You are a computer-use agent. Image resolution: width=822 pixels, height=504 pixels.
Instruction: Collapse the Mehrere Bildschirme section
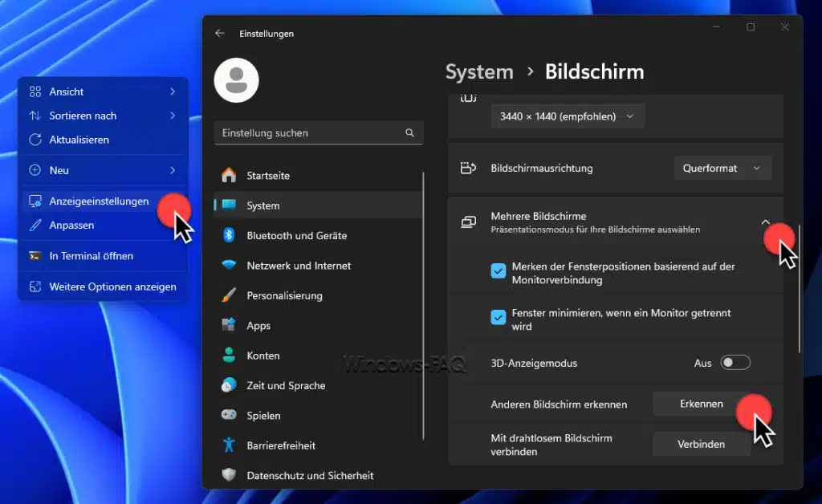766,222
